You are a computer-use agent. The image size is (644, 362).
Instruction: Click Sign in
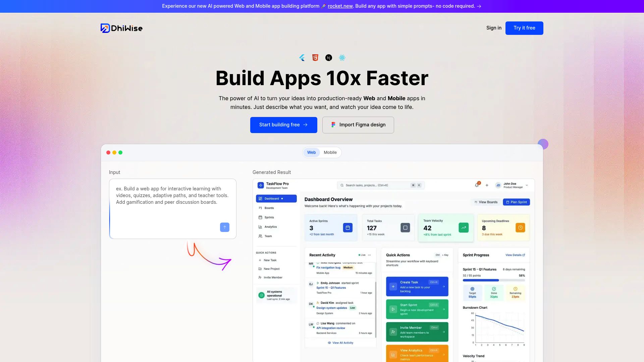pos(494,28)
